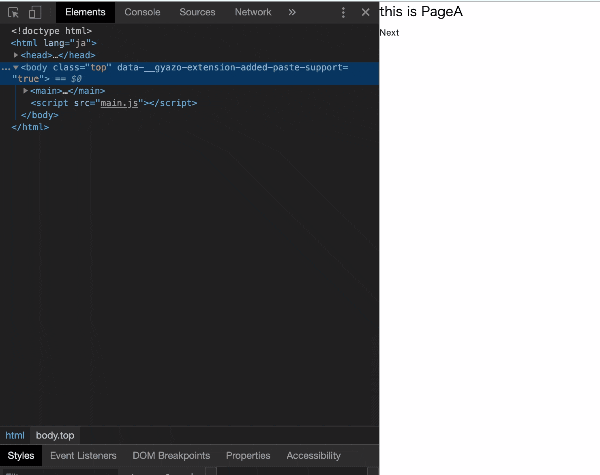Select the doctype html line
This screenshot has height=475, width=600.
click(x=52, y=31)
